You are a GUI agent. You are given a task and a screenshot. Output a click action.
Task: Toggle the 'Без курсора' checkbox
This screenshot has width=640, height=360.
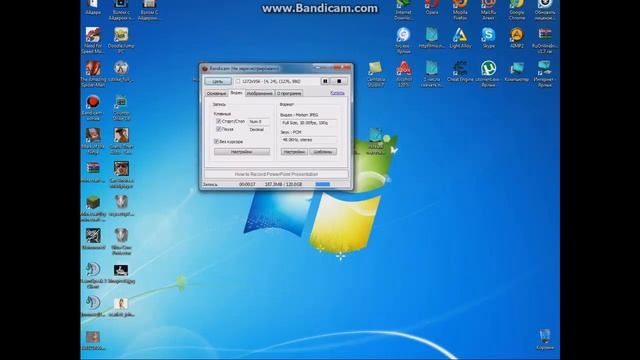(x=216, y=141)
